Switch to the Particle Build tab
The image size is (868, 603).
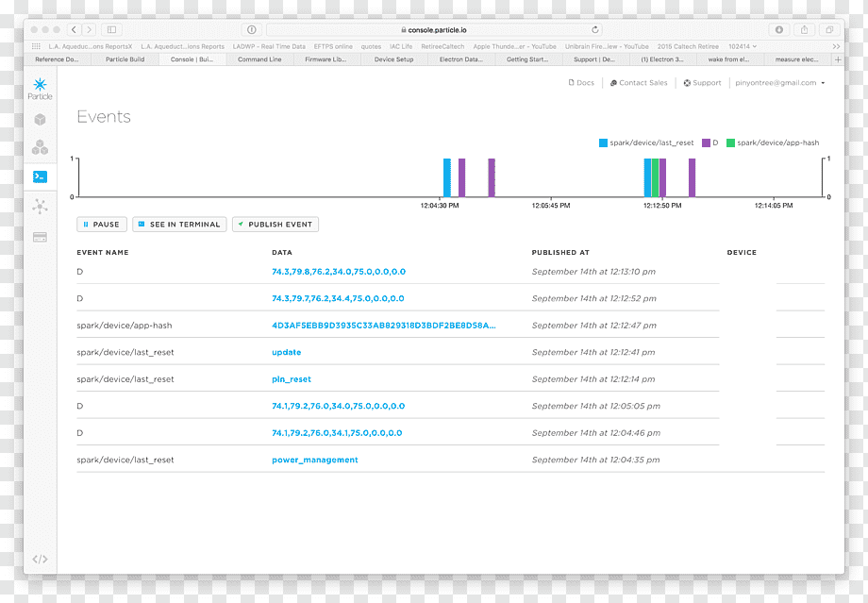tap(125, 59)
